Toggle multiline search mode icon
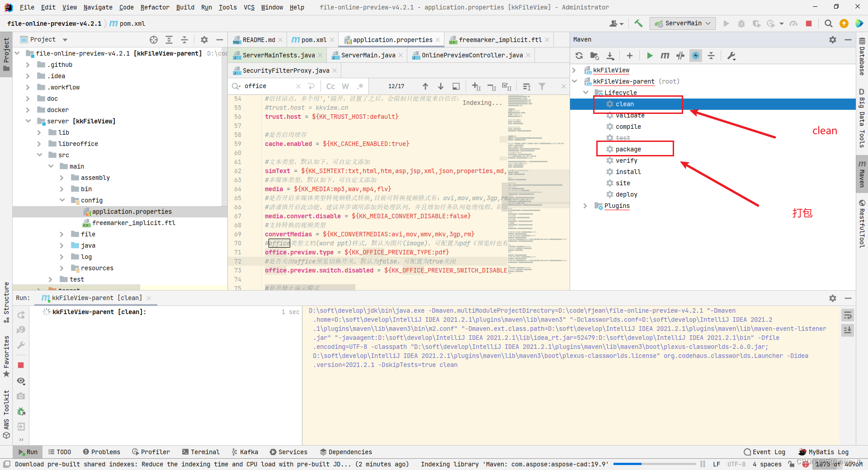This screenshot has width=868, height=470. [311, 86]
